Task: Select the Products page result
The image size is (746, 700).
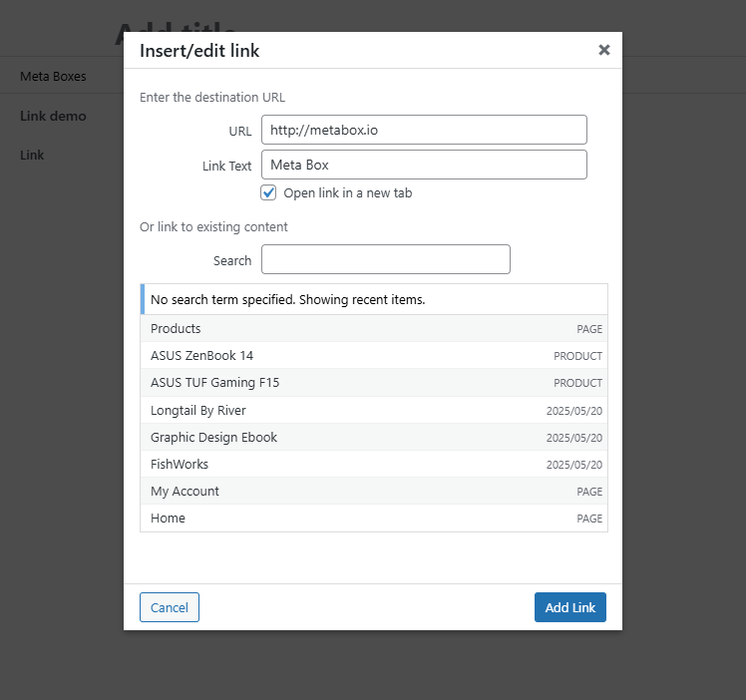Action: pos(374,328)
